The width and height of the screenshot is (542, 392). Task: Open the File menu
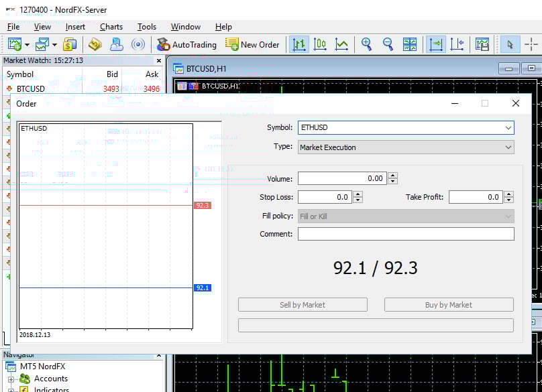click(x=13, y=27)
